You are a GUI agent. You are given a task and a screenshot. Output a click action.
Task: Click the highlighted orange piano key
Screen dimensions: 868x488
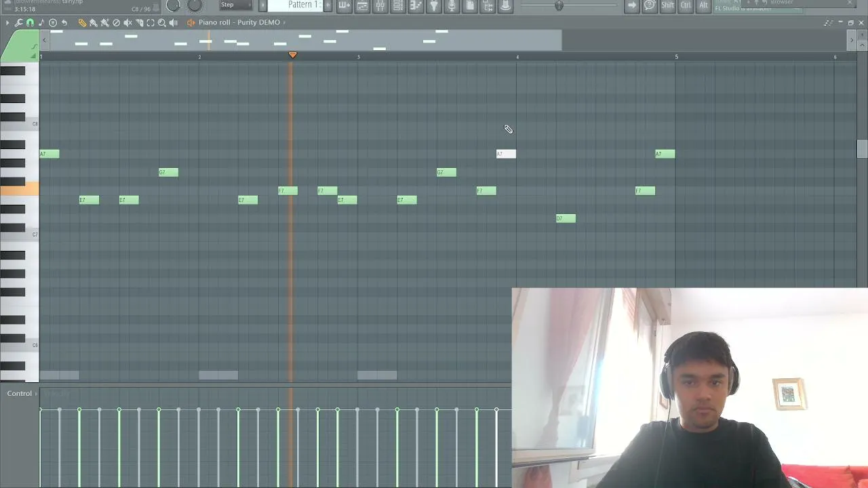pyautogui.click(x=19, y=189)
